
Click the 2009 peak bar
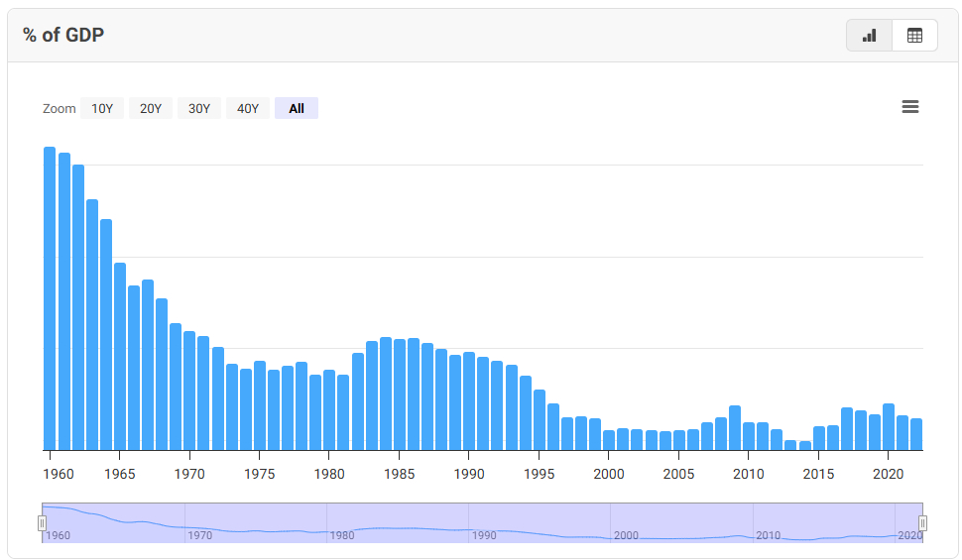coord(735,427)
